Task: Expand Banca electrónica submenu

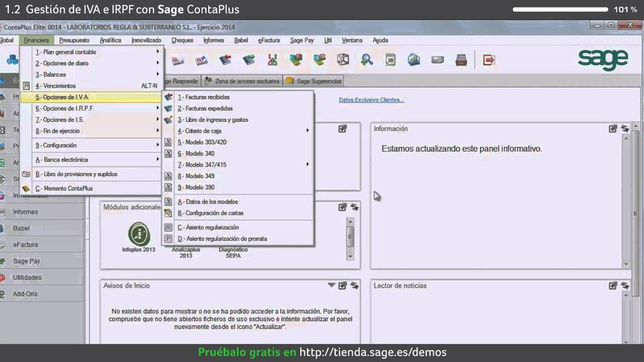Action: pyautogui.click(x=157, y=159)
